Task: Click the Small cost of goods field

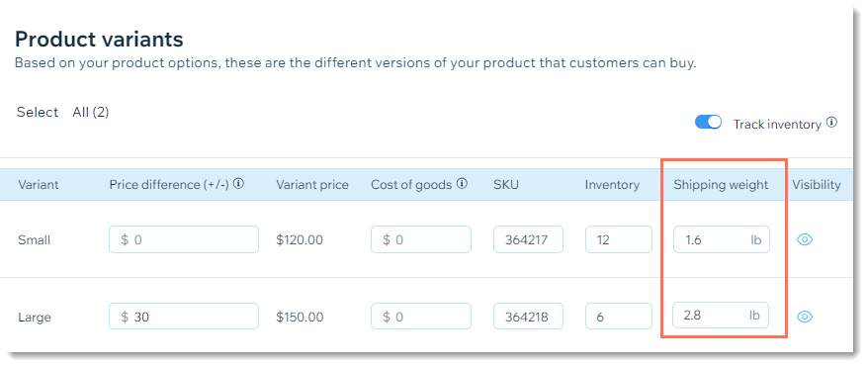Action: click(x=421, y=239)
